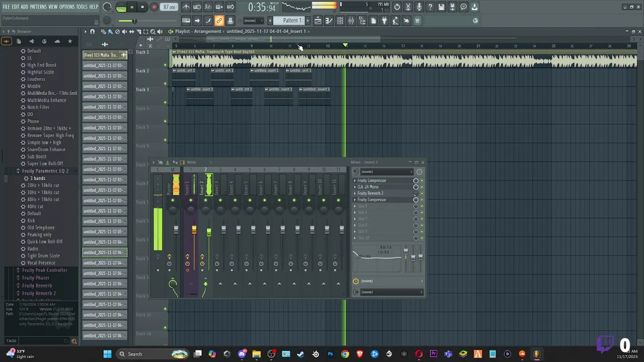Toggle mute LED on Insert 2 mixer track
Image resolution: width=644 pixels, height=362 pixels.
click(205, 200)
